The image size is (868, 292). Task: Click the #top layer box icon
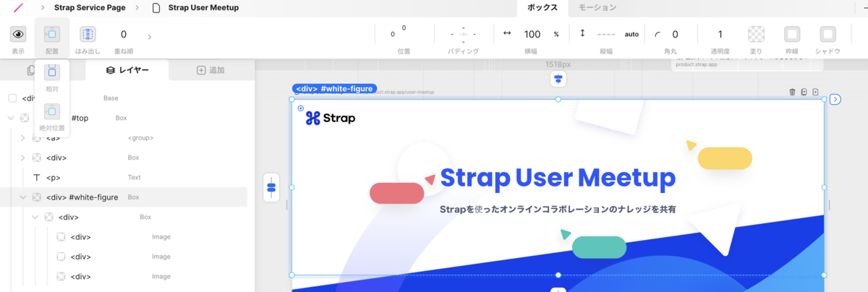pos(25,118)
